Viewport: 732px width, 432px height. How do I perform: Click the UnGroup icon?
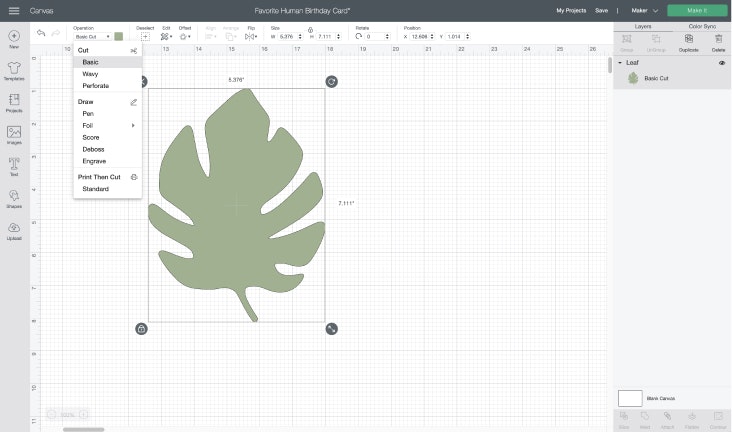pyautogui.click(x=656, y=39)
